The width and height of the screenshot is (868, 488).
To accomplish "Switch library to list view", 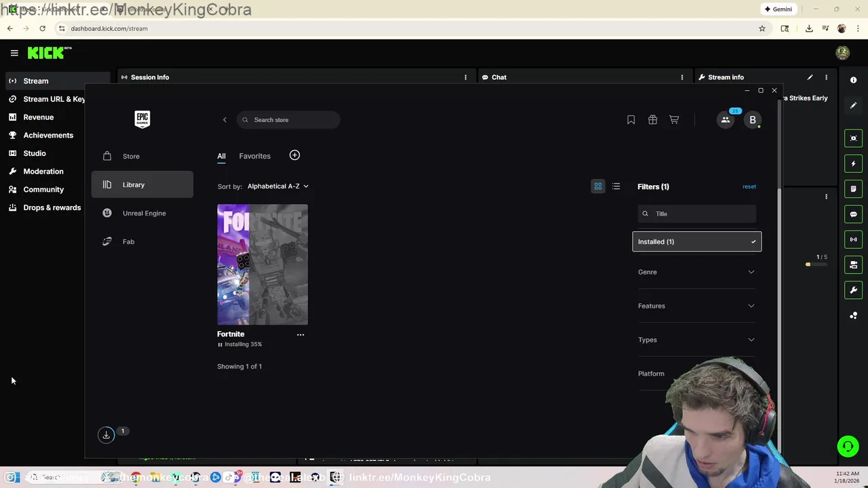I will [616, 186].
